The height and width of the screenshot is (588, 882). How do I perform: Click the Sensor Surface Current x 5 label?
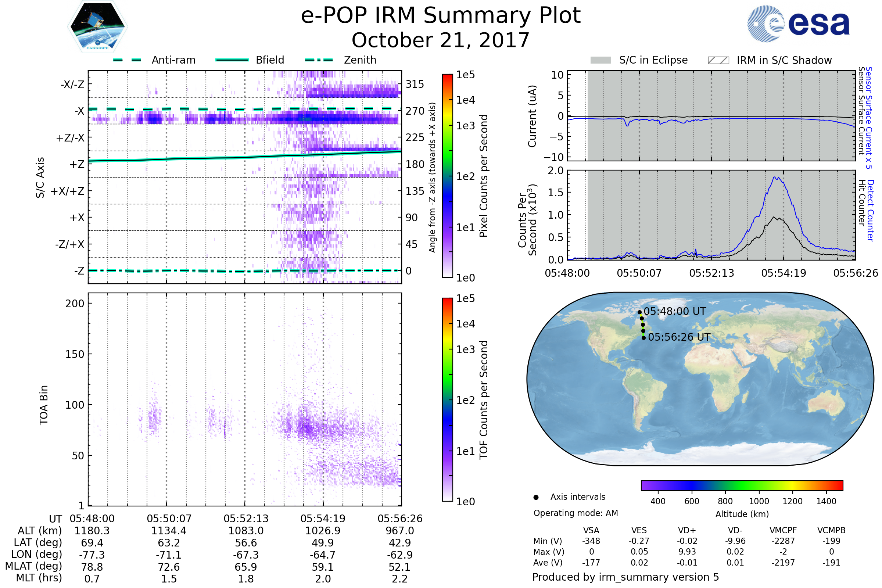click(869, 117)
